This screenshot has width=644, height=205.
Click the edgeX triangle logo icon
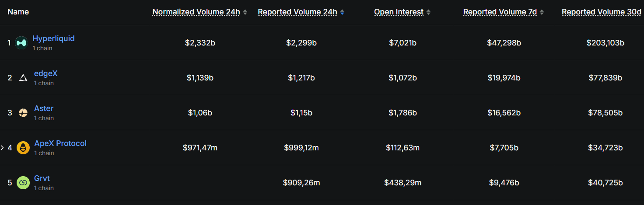pyautogui.click(x=23, y=78)
